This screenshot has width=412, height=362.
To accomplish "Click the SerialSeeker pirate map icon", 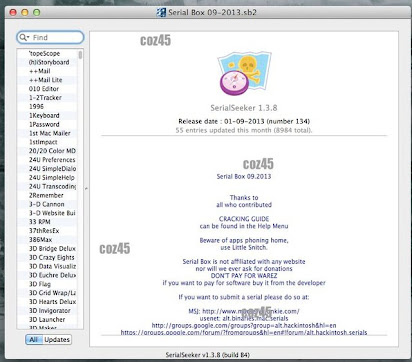I will 245,74.
